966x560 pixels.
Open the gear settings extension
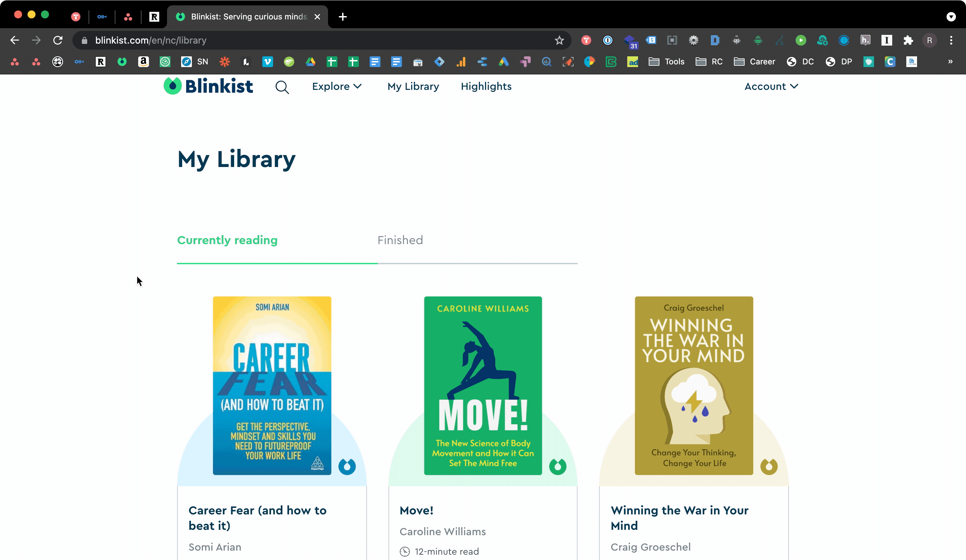pos(693,40)
